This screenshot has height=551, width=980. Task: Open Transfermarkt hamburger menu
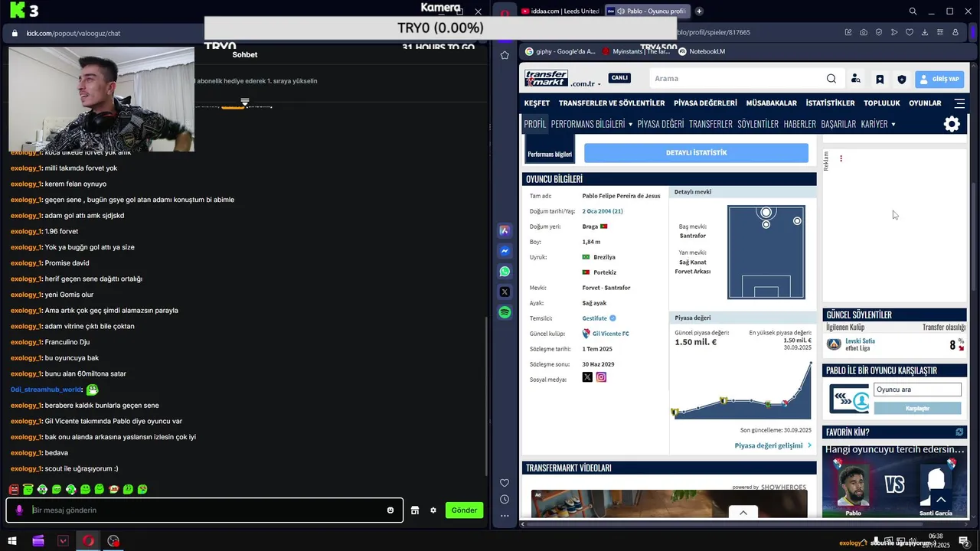959,103
